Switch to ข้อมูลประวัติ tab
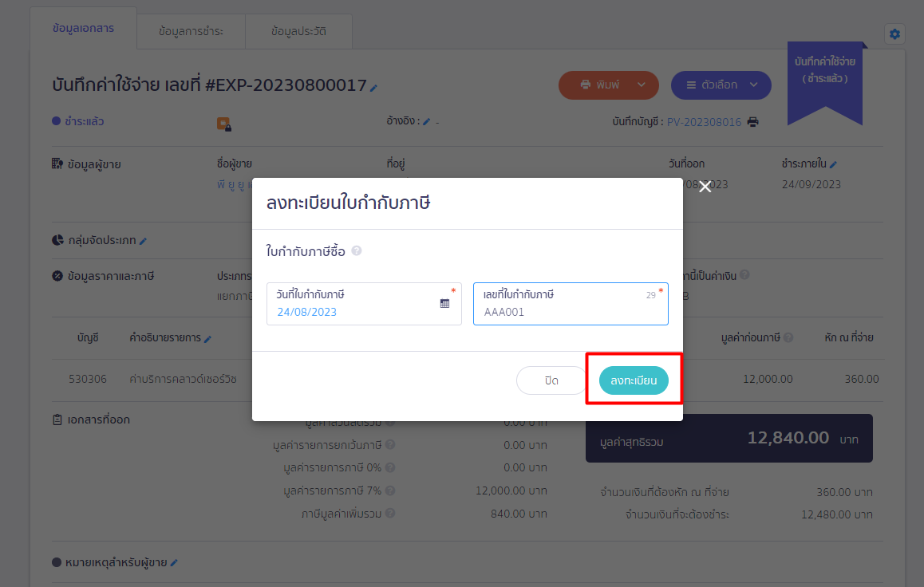 298,32
